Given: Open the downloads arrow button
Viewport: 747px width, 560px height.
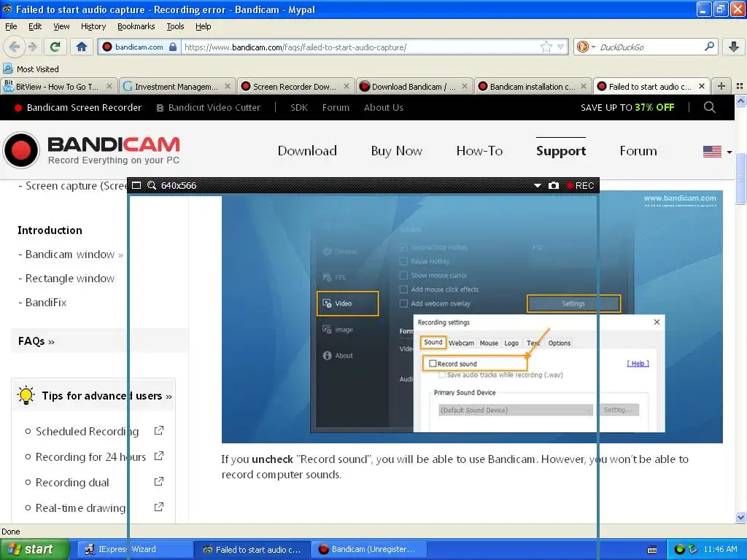Looking at the screenshot, I should pos(734,47).
